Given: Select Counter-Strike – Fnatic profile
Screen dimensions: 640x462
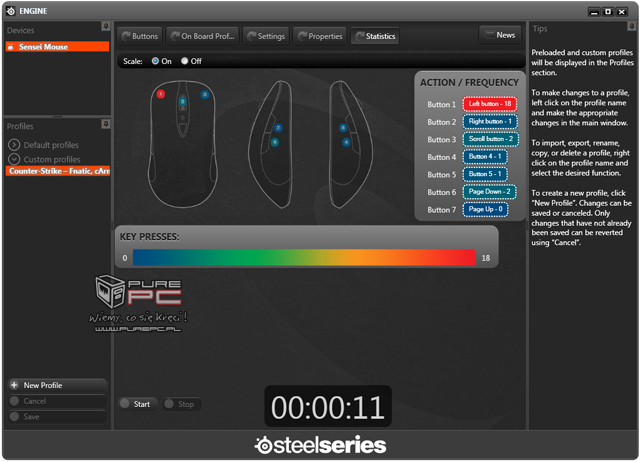Looking at the screenshot, I should click(x=58, y=171).
